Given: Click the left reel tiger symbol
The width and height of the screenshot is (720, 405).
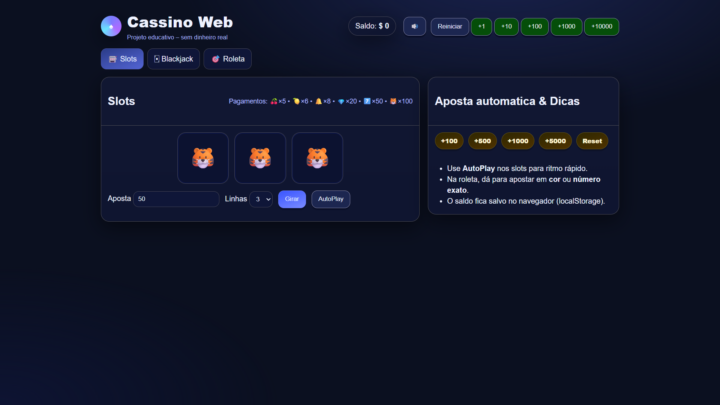Looking at the screenshot, I should point(203,158).
